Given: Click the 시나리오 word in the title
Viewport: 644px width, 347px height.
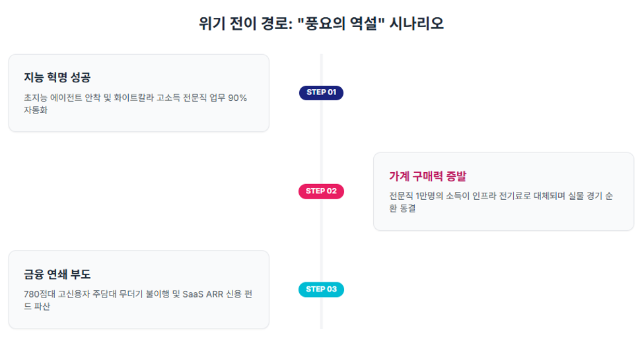Looking at the screenshot, I should pyautogui.click(x=417, y=23).
